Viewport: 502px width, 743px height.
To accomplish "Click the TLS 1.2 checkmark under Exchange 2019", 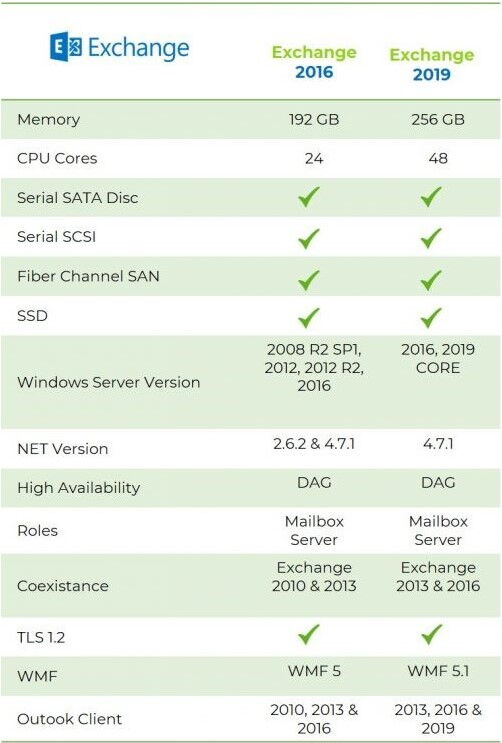I will [x=431, y=634].
